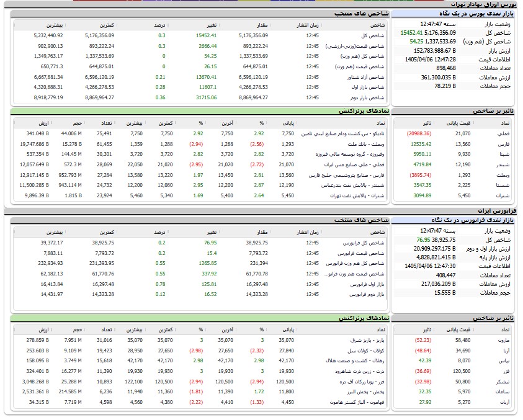The image size is (523, 420).
Task: Open شاخص قیمت فرابورس index row
Action: (200, 254)
